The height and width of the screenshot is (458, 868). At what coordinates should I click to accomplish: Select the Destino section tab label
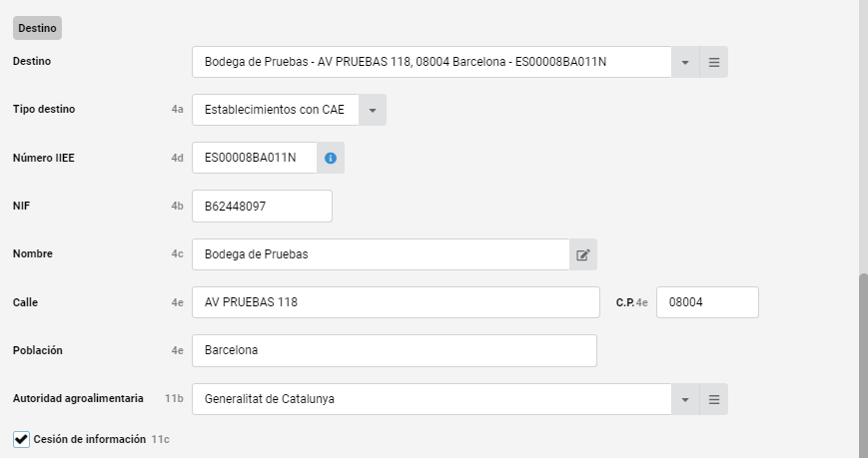pos(37,28)
